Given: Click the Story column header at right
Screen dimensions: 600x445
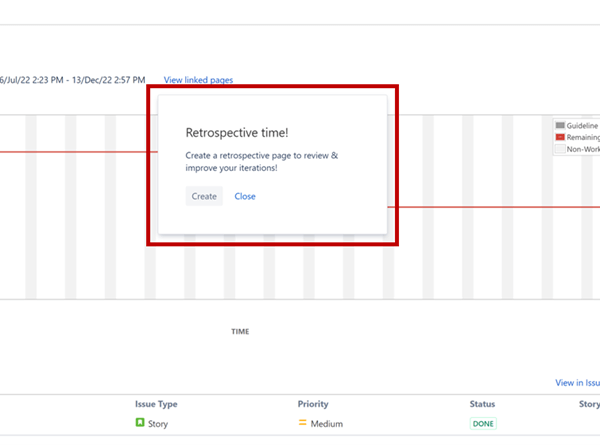Looking at the screenshot, I should point(589,404).
